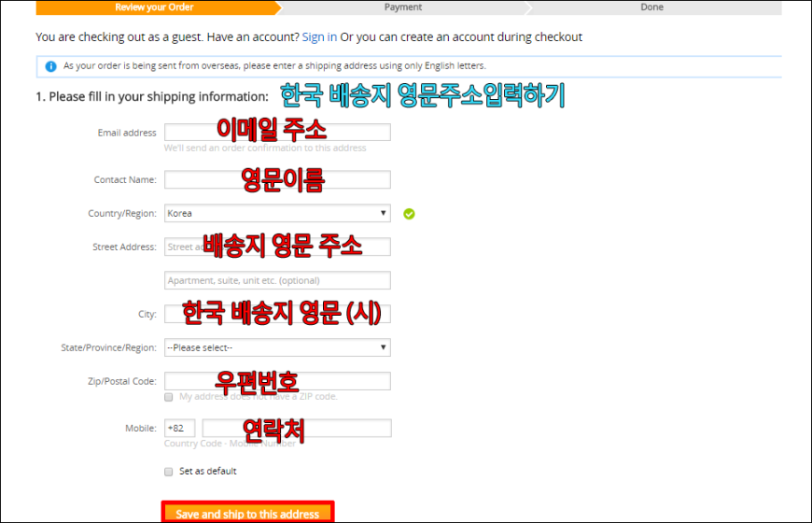Screen dimensions: 812x523
Task: Click the Apartment, suite, unit optional field
Action: (x=277, y=280)
